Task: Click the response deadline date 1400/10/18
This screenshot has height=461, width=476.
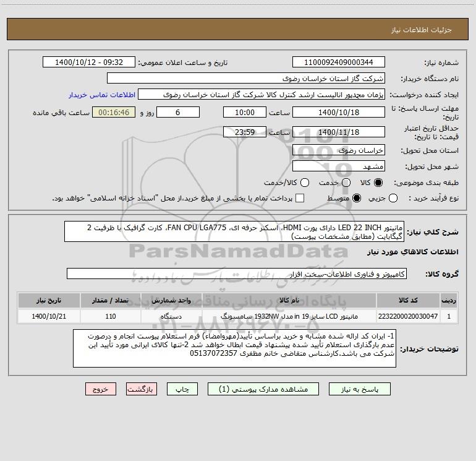Action: click(x=339, y=113)
